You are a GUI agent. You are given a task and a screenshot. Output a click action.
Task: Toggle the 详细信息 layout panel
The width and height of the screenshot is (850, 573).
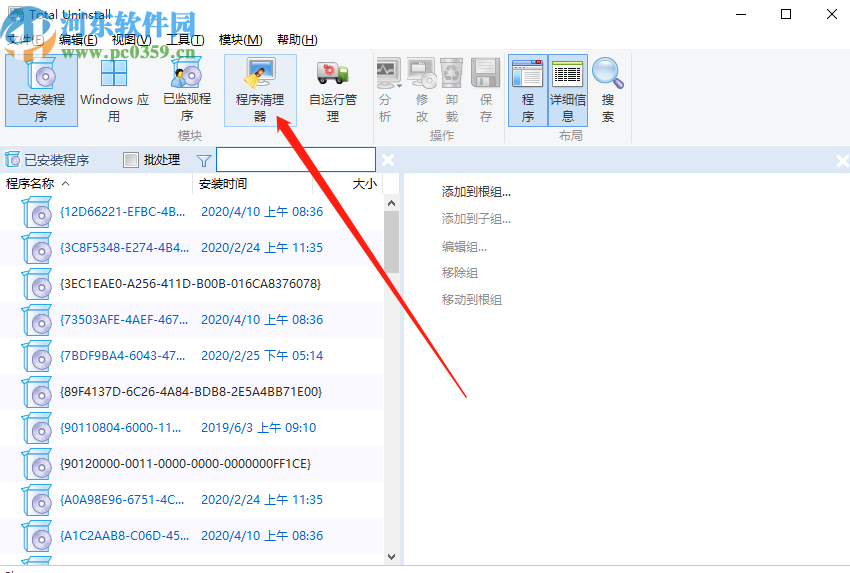pos(568,91)
